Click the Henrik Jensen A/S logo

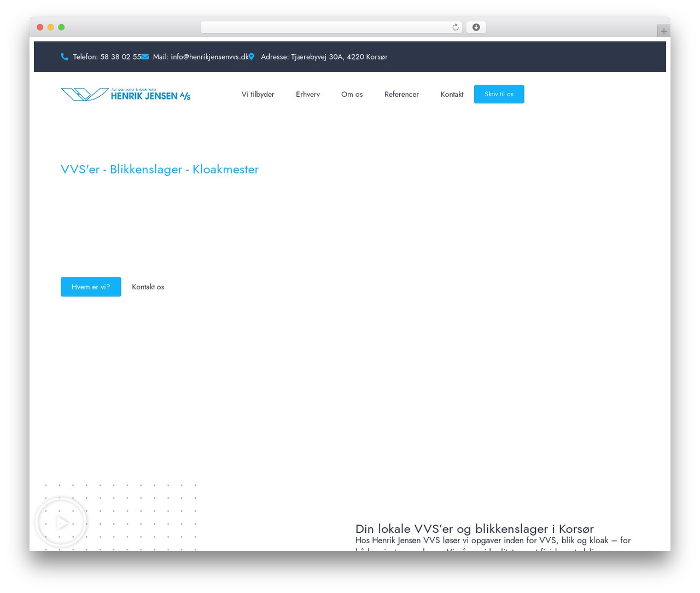pyautogui.click(x=126, y=94)
